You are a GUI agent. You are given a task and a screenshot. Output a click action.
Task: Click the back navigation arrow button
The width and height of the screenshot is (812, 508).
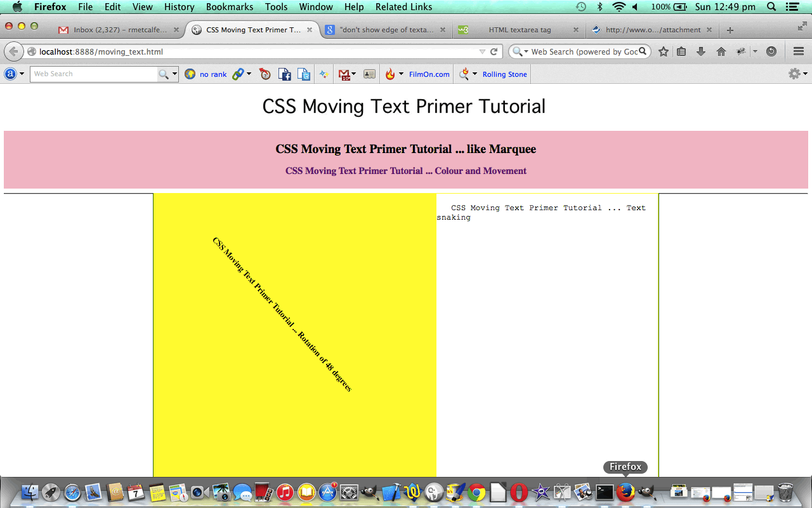click(x=13, y=51)
